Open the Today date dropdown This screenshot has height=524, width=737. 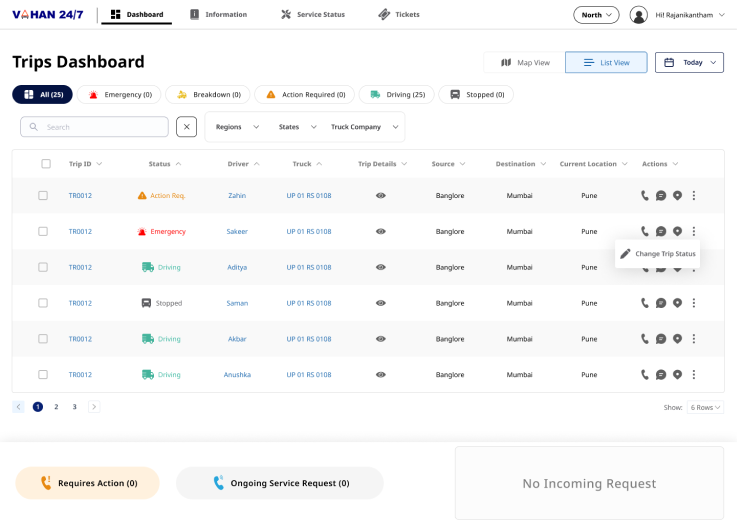pyautogui.click(x=689, y=63)
